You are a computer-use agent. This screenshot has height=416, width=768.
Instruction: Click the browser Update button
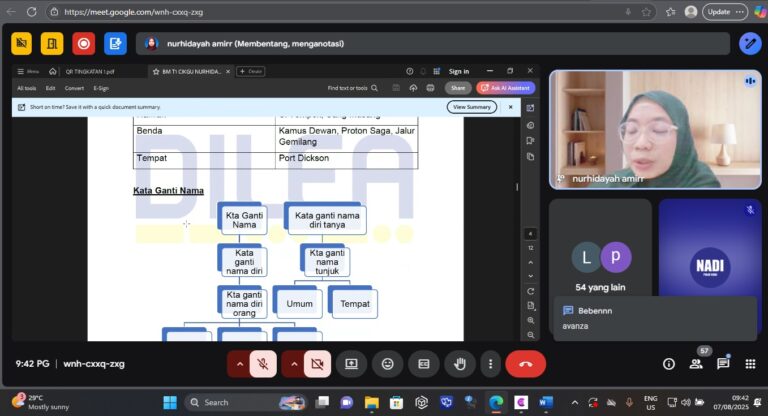click(722, 12)
